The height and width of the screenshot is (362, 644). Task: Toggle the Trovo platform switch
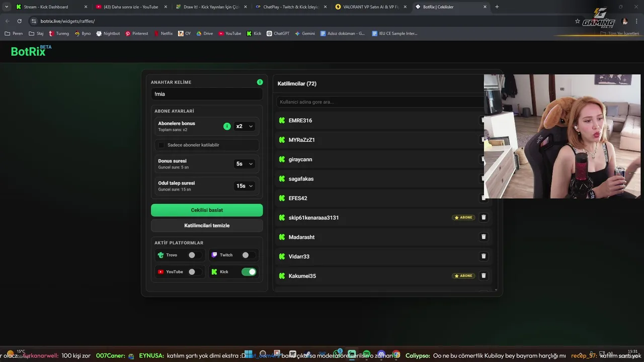click(x=194, y=255)
